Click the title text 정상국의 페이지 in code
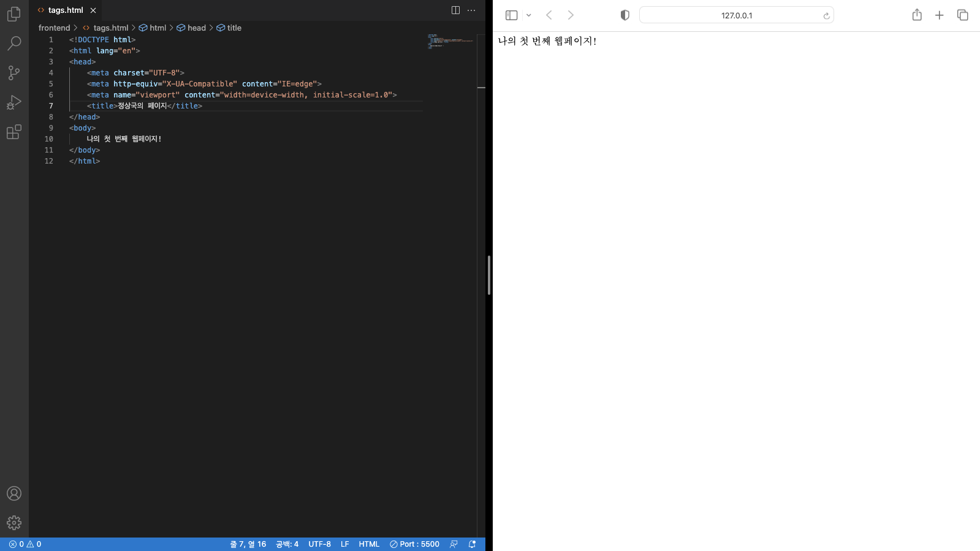 142,106
